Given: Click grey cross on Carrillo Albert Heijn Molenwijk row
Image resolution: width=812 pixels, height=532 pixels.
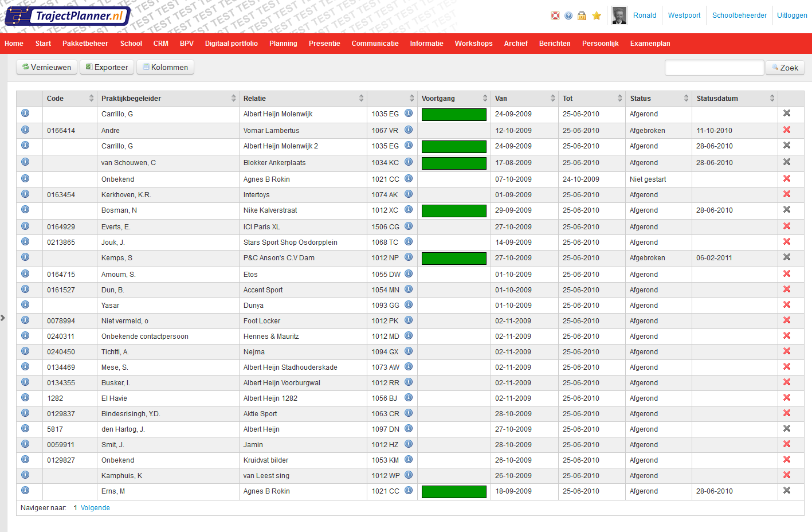Looking at the screenshot, I should 787,113.
